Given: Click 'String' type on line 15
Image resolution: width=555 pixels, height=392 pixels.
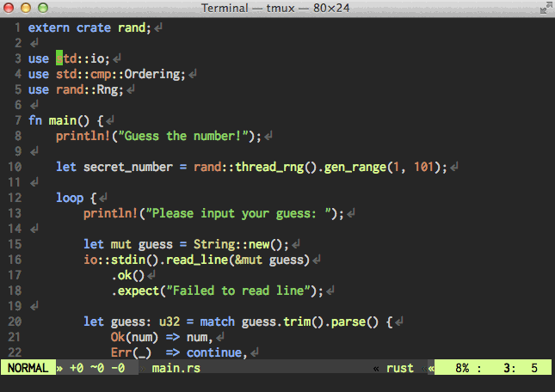Looking at the screenshot, I should pos(214,244).
